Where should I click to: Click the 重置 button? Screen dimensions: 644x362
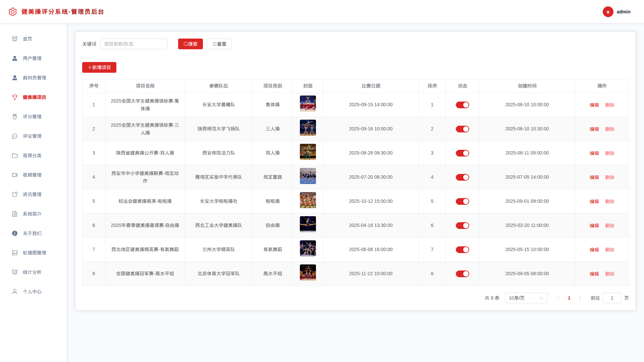click(x=219, y=44)
